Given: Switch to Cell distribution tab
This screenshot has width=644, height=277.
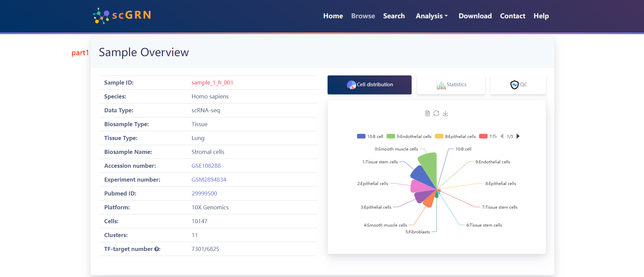Looking at the screenshot, I should pos(370,85).
